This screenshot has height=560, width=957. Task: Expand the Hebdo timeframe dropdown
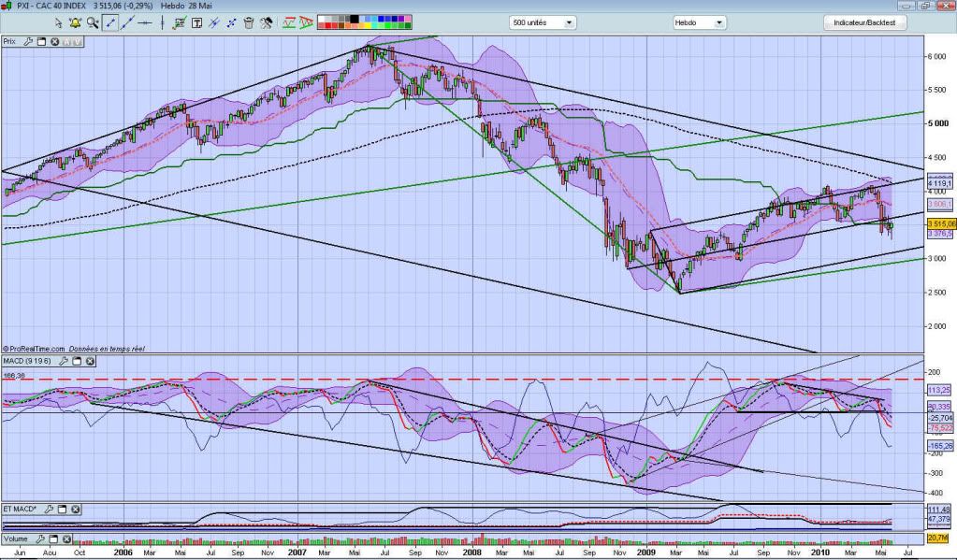tap(710, 22)
